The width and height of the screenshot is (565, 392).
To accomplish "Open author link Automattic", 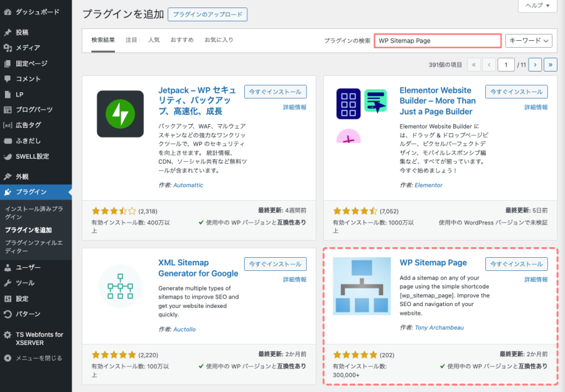I will (188, 185).
